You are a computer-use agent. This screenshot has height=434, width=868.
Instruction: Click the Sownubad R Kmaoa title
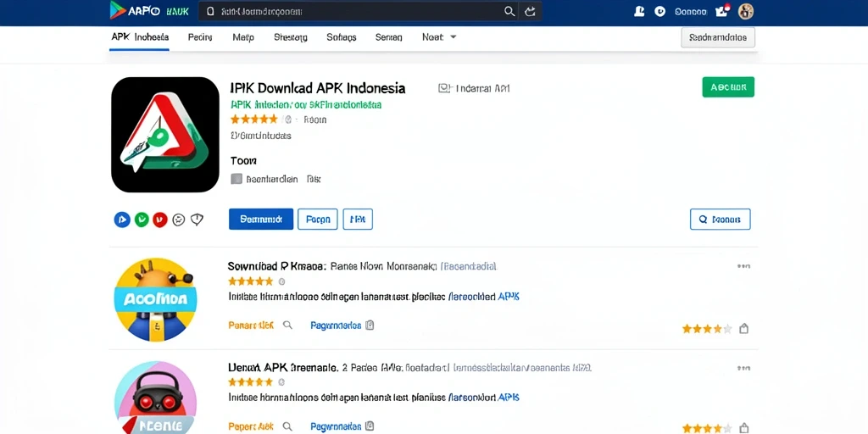click(277, 266)
